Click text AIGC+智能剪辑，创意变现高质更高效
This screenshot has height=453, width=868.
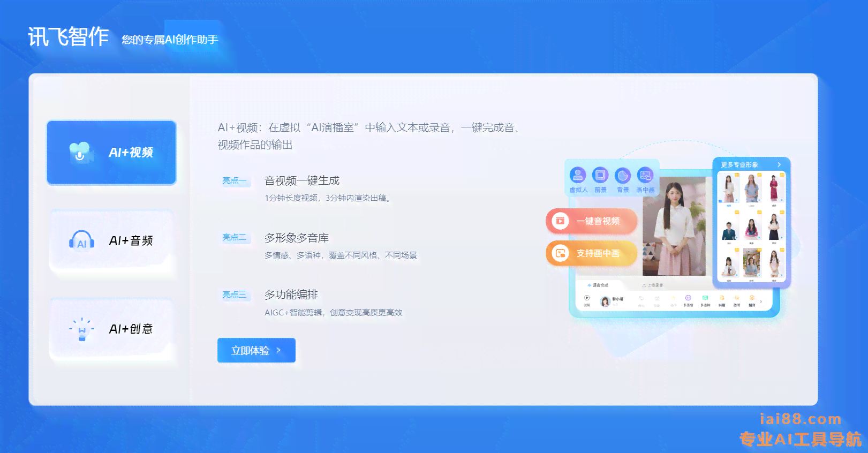point(333,312)
